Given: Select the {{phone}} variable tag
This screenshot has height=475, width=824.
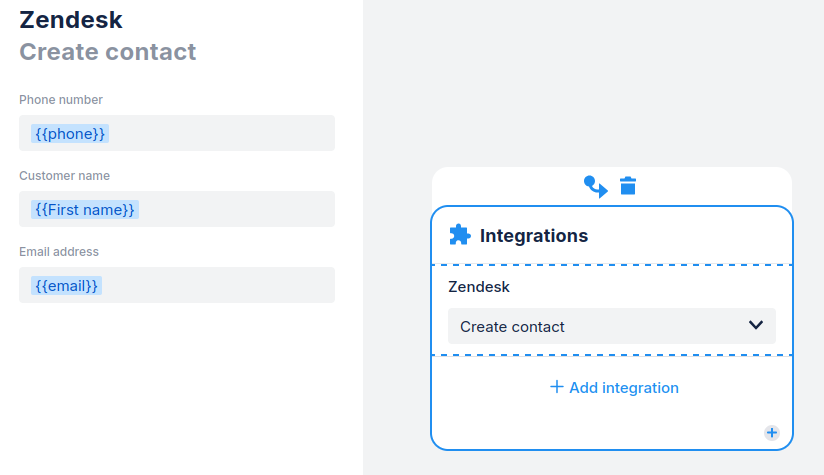Looking at the screenshot, I should tap(70, 133).
